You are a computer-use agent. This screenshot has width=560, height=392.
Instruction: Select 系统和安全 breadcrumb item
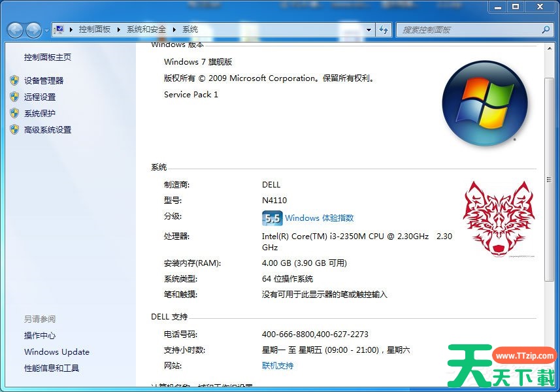click(x=146, y=29)
